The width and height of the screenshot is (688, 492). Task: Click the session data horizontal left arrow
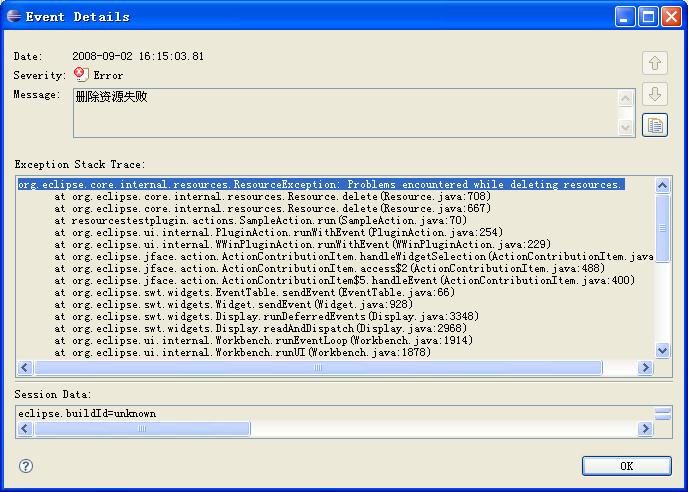pyautogui.click(x=25, y=428)
